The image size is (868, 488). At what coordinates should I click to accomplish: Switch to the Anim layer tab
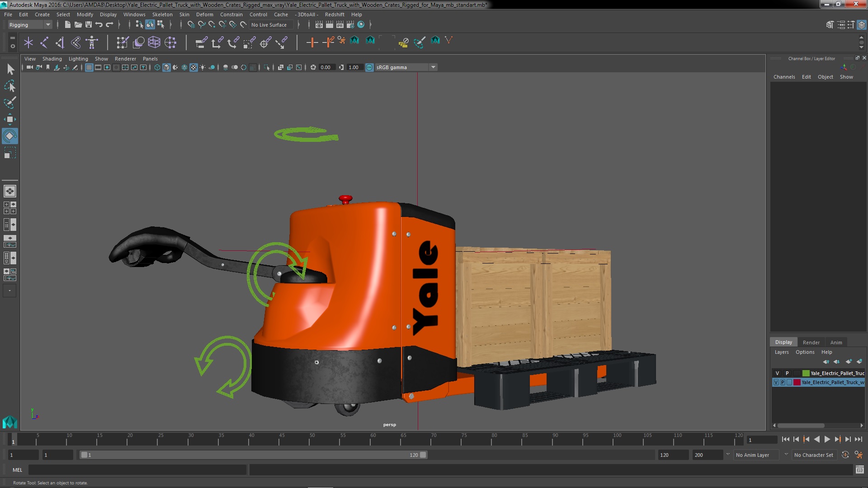coord(836,342)
